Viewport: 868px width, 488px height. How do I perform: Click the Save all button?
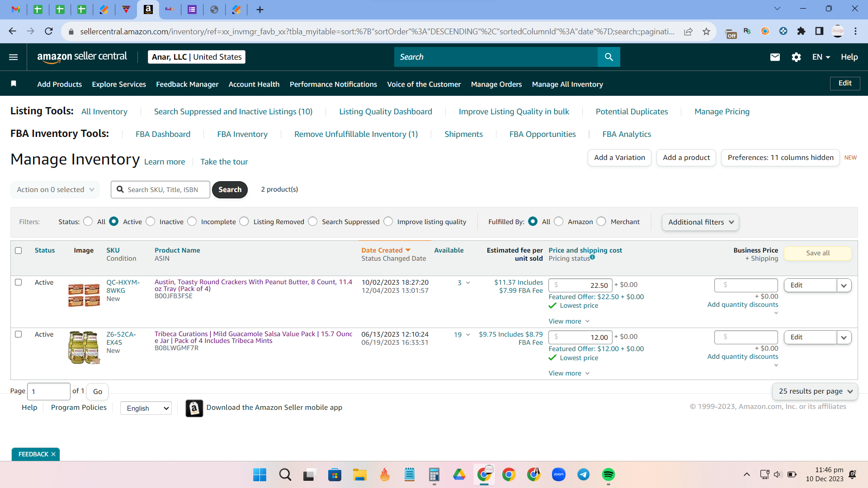(818, 253)
